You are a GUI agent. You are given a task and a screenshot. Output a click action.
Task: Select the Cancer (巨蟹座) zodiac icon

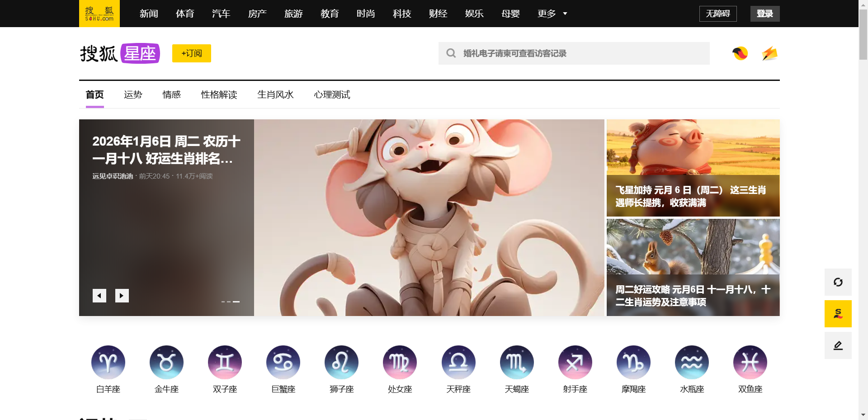click(283, 362)
